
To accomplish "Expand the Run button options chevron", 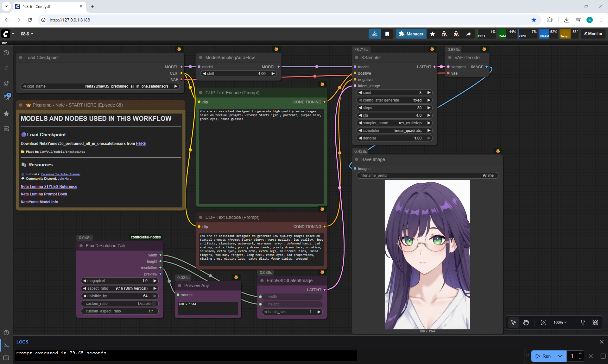I will (x=560, y=356).
